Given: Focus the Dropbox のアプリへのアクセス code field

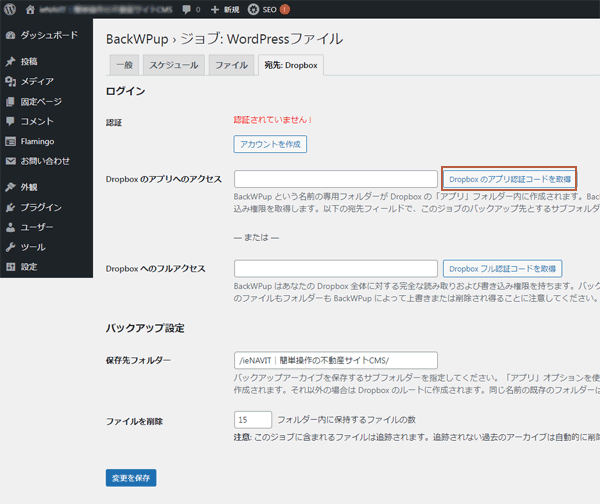Looking at the screenshot, I should [336, 179].
